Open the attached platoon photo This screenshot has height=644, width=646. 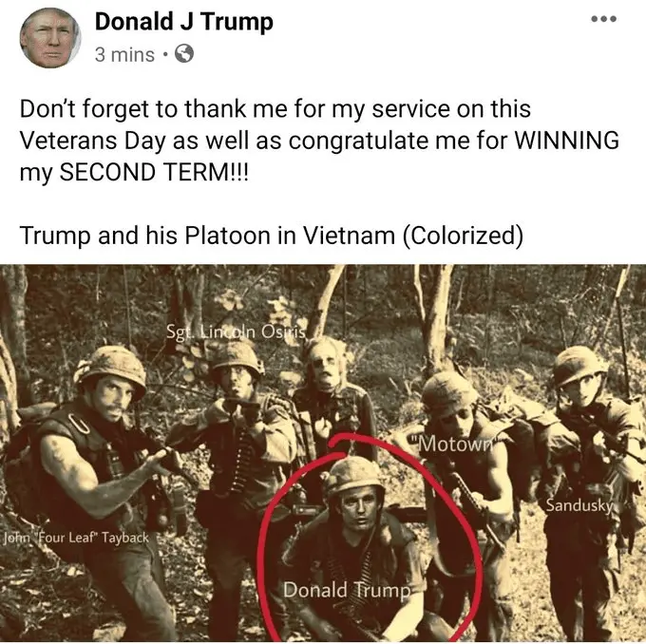(x=323, y=454)
